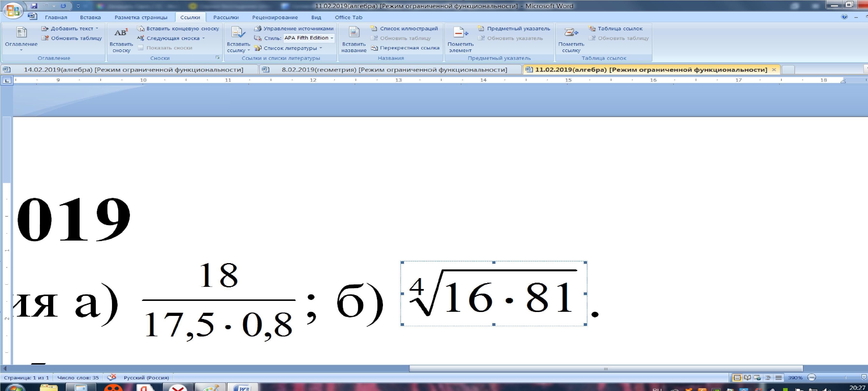Switch to draft view mode

(778, 377)
